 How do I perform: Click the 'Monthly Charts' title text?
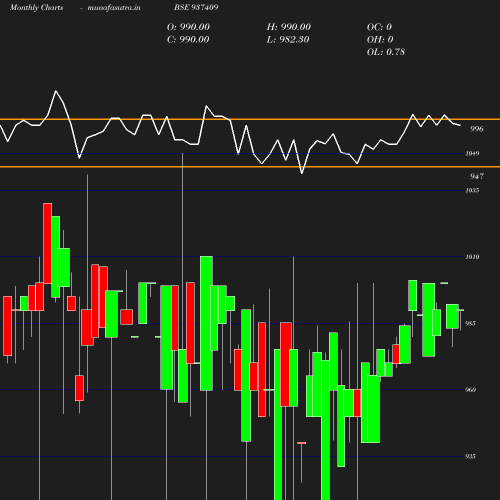click(36, 7)
